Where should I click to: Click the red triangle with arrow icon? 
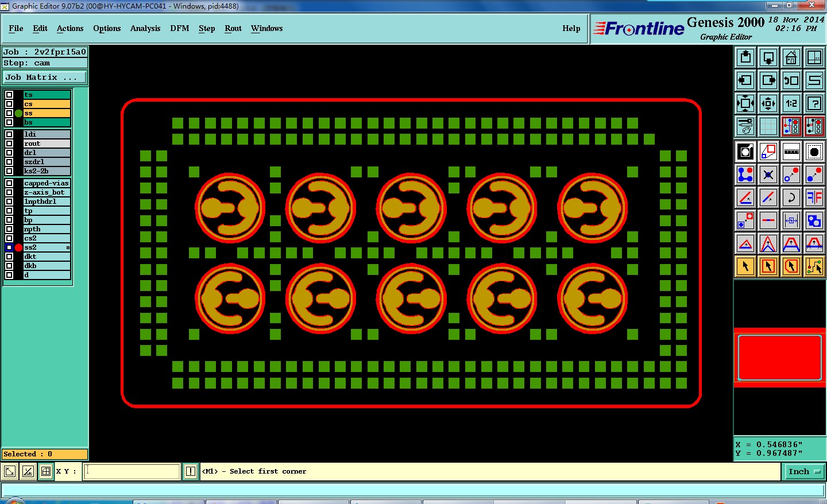745,243
